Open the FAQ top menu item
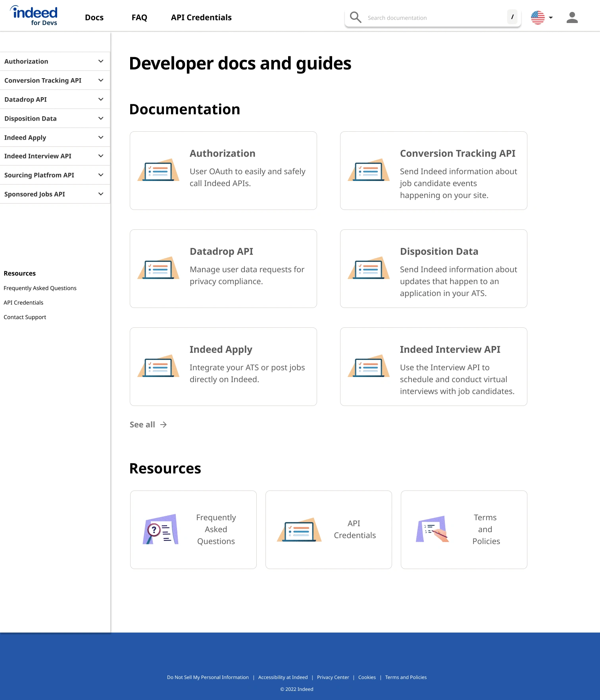600x700 pixels. [139, 17]
